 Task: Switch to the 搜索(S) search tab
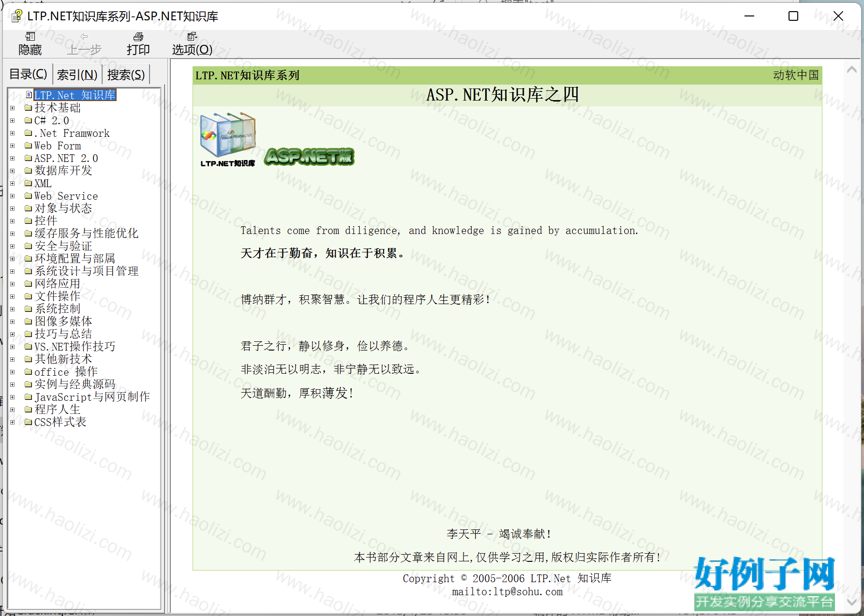pos(126,74)
